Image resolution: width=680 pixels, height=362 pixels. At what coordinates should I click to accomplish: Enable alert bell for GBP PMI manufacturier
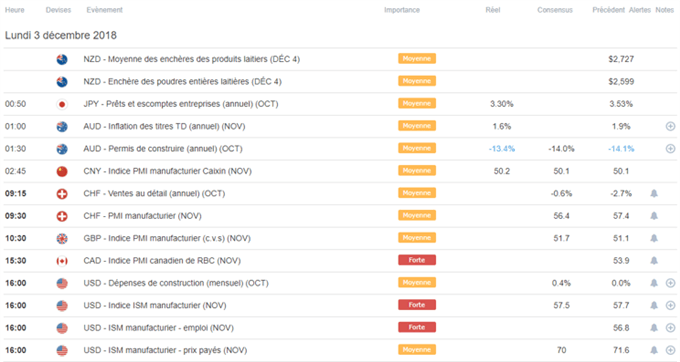tap(654, 238)
